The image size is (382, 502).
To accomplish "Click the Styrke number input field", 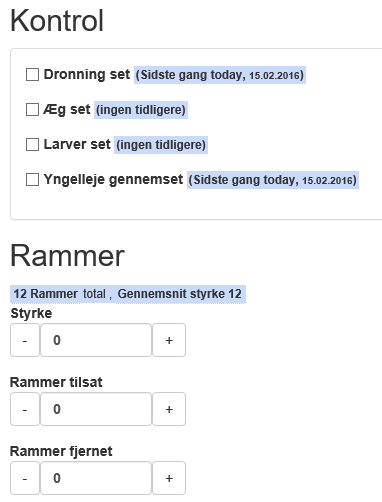I will click(x=96, y=340).
